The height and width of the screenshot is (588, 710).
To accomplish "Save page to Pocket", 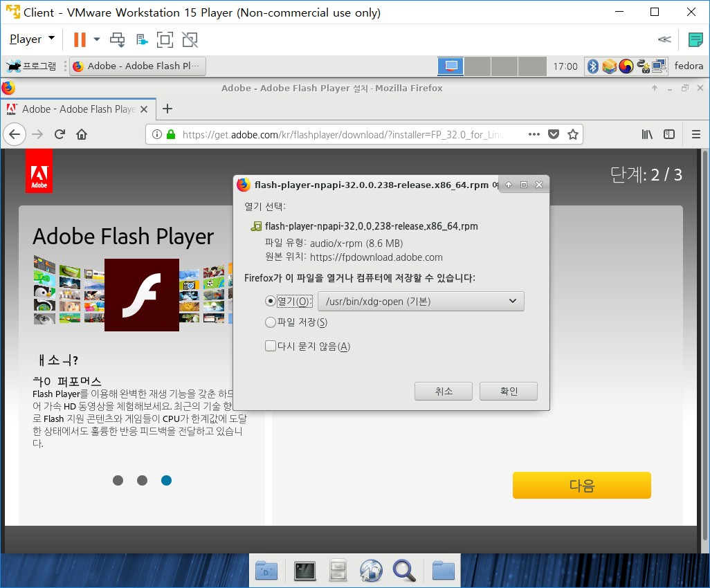I will [554, 134].
